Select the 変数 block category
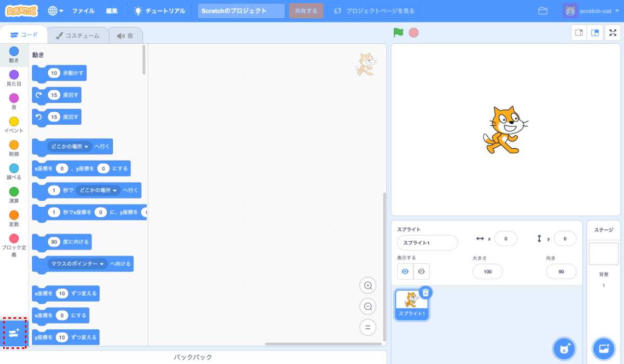The height and width of the screenshot is (364, 624). click(13, 217)
